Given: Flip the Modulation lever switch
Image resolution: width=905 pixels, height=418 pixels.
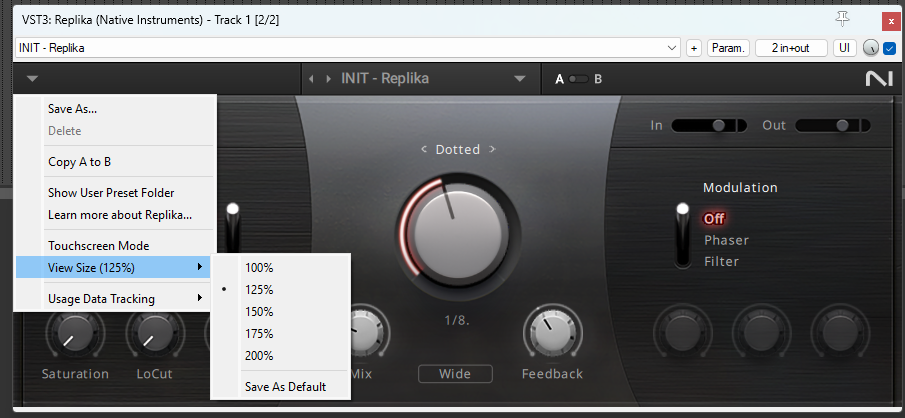Looking at the screenshot, I should pyautogui.click(x=683, y=235).
